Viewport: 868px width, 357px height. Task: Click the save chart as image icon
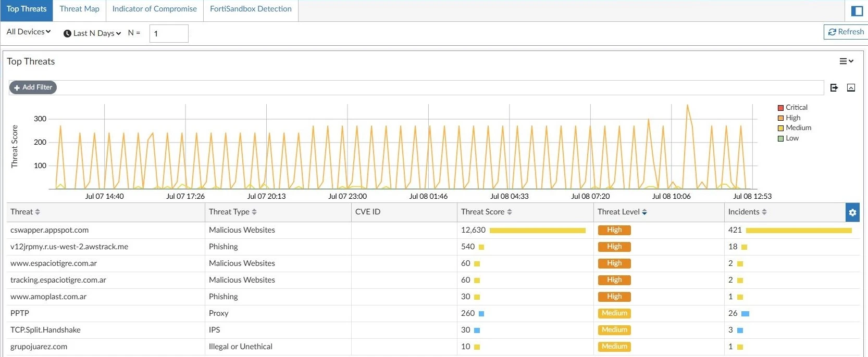tap(851, 88)
